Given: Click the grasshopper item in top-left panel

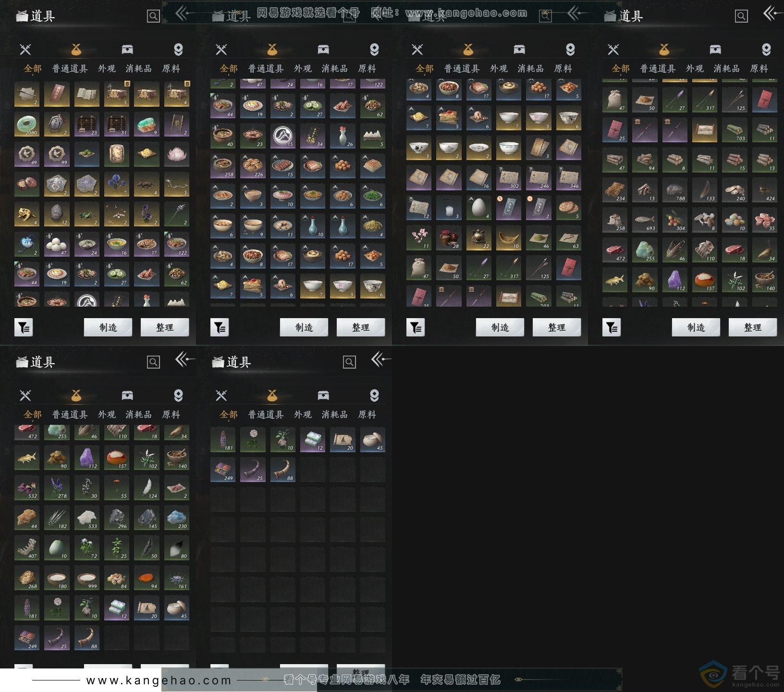Looking at the screenshot, I should click(87, 214).
